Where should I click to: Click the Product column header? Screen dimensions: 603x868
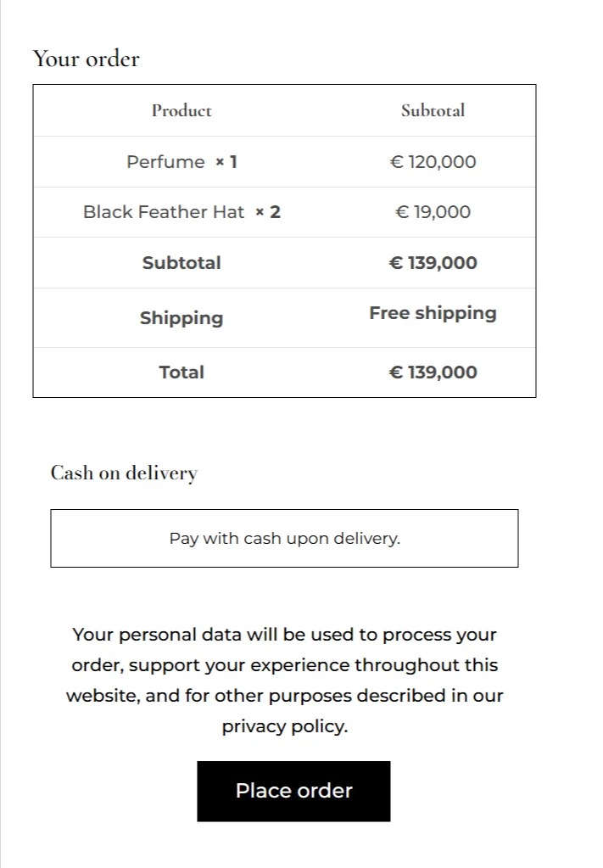tap(181, 110)
